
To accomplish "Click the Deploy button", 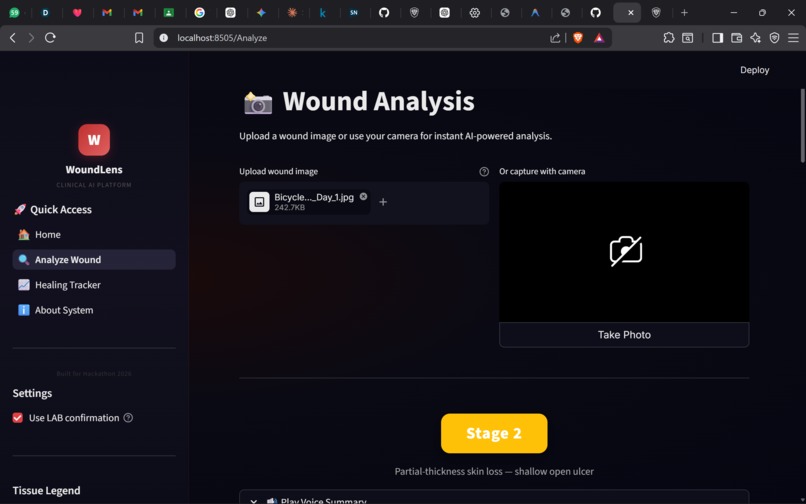I will point(754,70).
